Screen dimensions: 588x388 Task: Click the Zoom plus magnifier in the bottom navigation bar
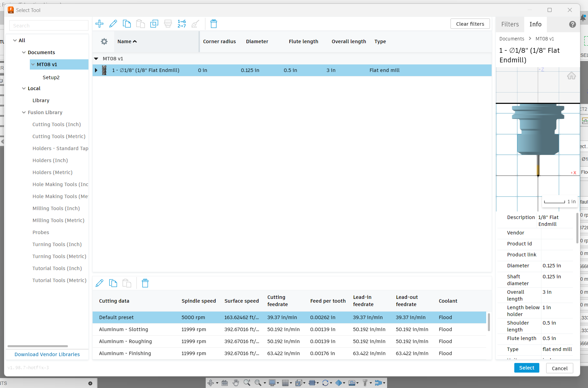pyautogui.click(x=247, y=383)
